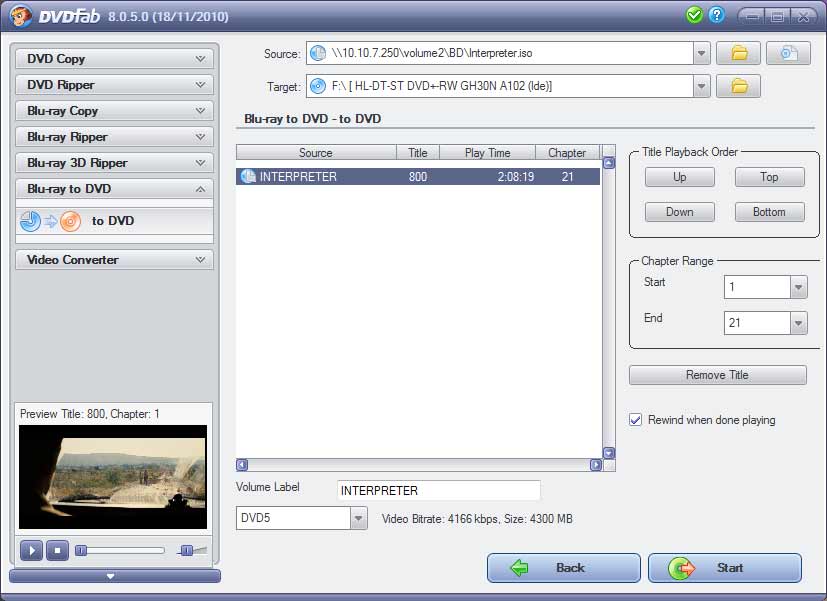Click the title list scroll down arrow
This screenshot has width=827, height=601.
click(609, 453)
